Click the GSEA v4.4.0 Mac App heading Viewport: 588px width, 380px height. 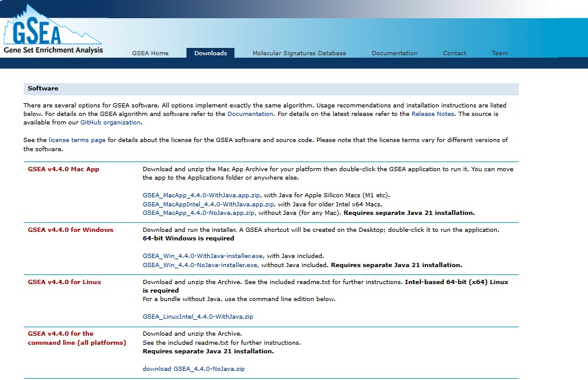63,169
